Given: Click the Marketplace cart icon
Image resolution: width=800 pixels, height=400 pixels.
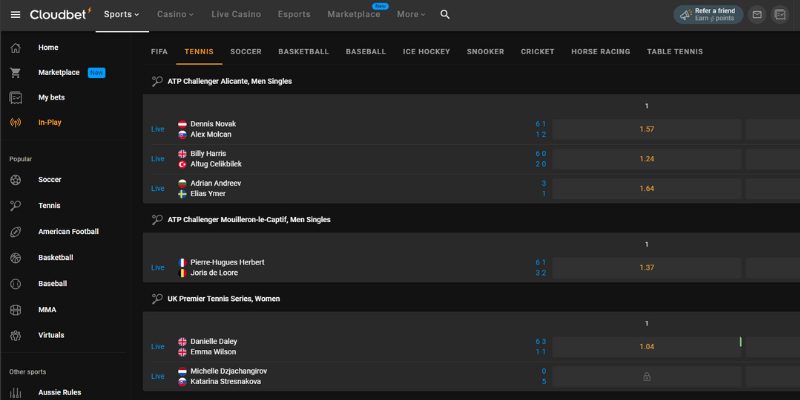Looking at the screenshot, I should [x=16, y=73].
